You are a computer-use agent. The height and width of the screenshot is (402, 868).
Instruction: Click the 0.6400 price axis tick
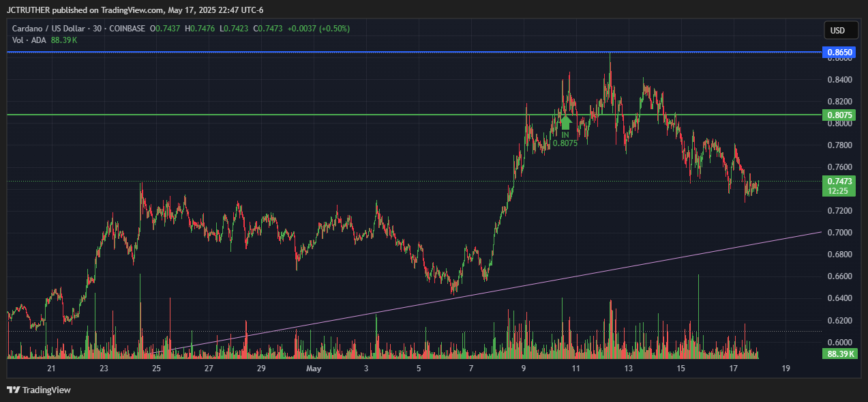click(x=841, y=298)
